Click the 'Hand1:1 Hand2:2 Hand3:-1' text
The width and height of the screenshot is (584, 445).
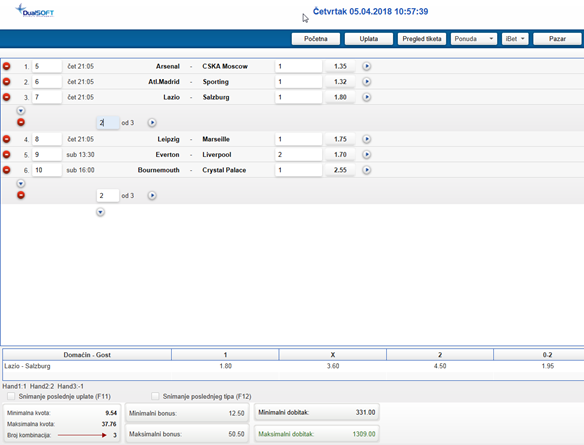43,386
